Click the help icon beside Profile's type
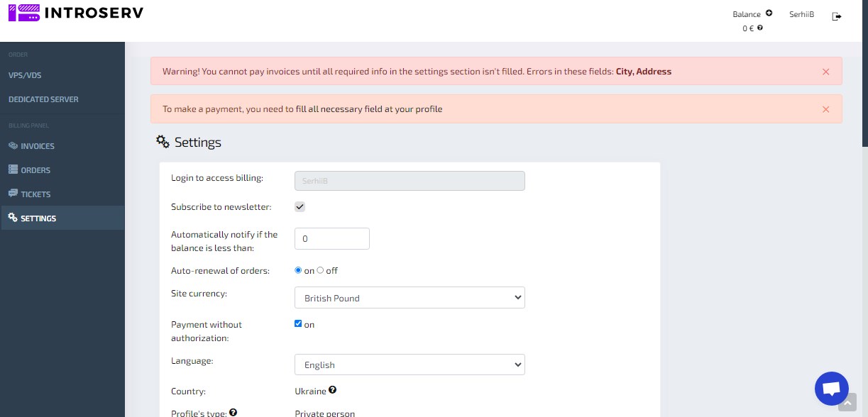Screen dimensions: 868x417 pyautogui.click(x=233, y=412)
